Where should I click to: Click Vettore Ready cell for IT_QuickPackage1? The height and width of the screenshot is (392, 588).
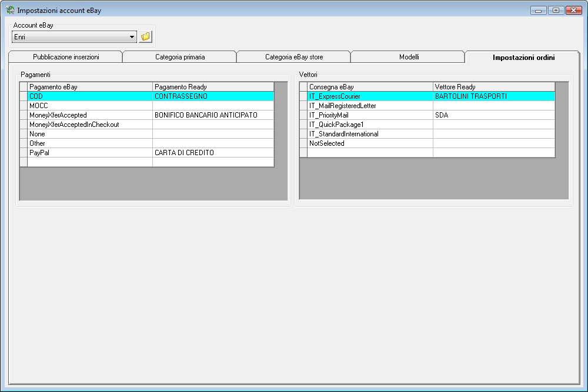(x=493, y=125)
